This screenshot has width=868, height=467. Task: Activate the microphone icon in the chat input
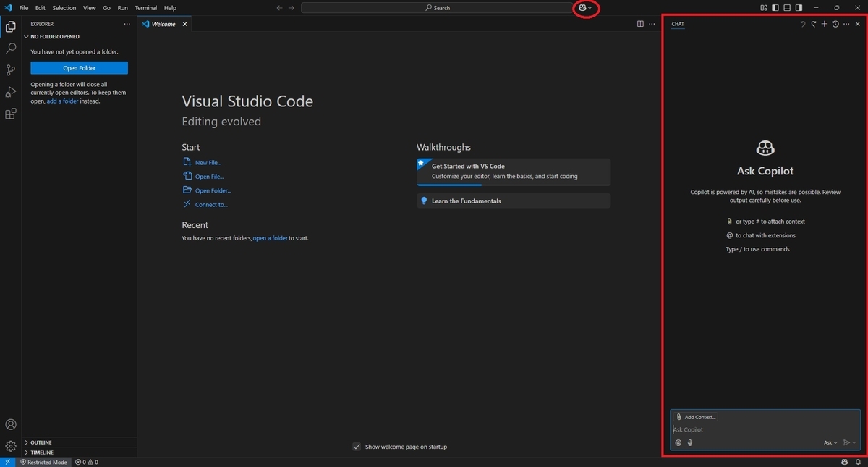tap(689, 442)
